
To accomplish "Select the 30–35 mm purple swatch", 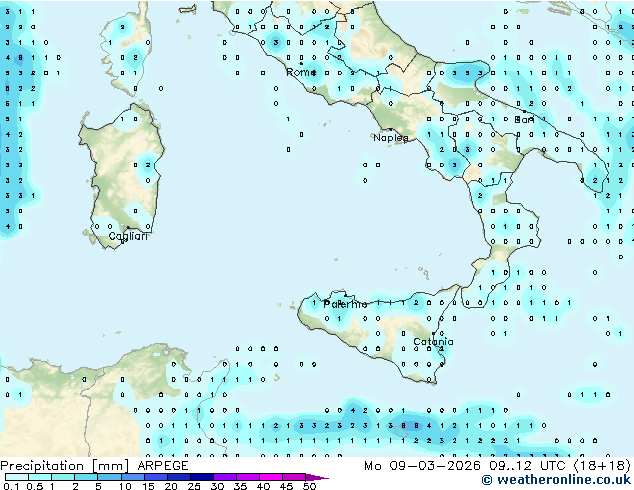I will tap(224, 477).
